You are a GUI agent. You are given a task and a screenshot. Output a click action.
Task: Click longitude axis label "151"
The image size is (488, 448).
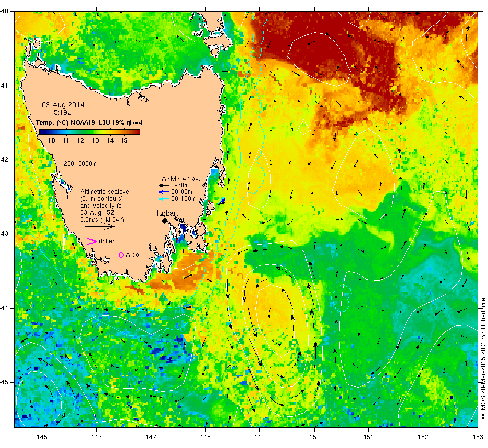pos(368,437)
